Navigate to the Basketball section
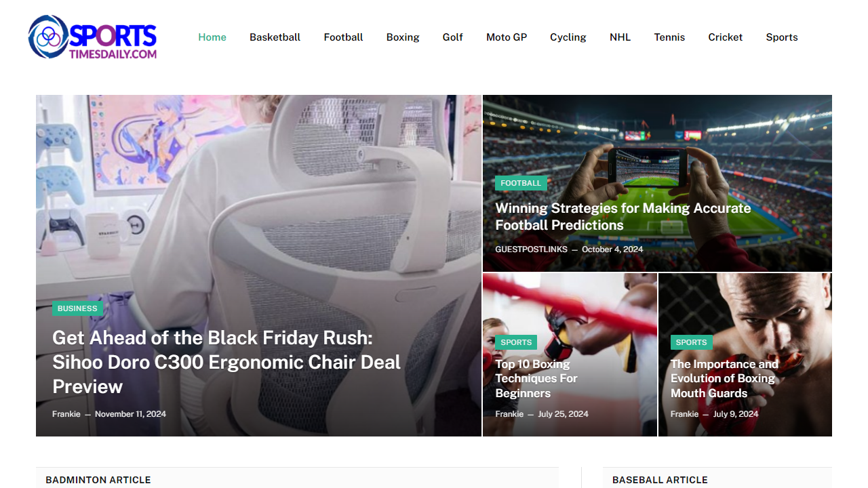The width and height of the screenshot is (868, 488). 275,37
